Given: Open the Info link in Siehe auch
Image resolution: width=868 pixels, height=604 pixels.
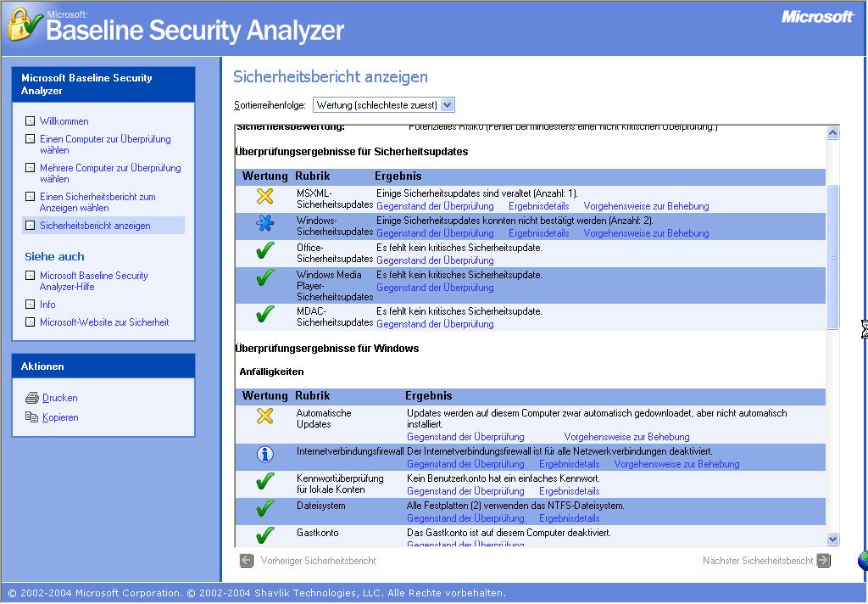Looking at the screenshot, I should 47,305.
